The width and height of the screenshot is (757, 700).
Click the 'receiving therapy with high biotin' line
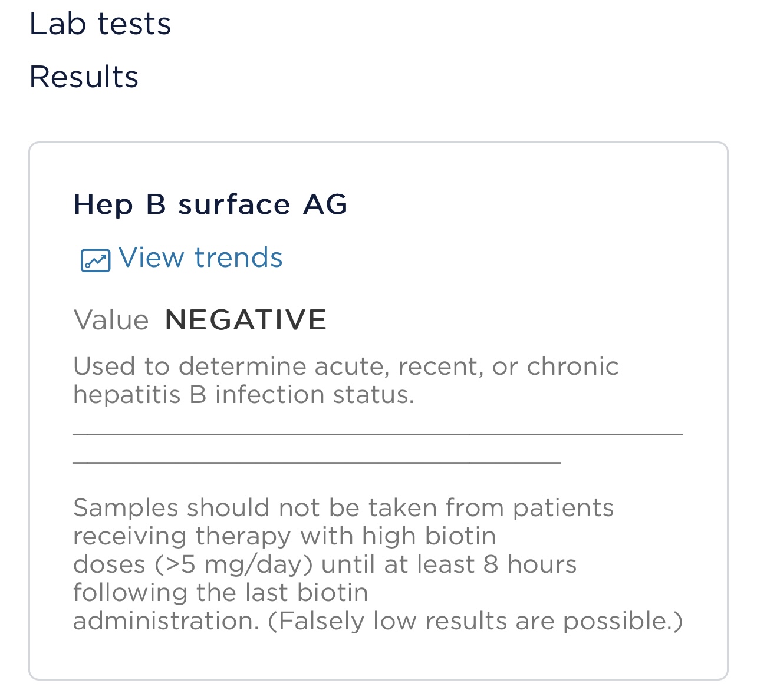tap(285, 536)
